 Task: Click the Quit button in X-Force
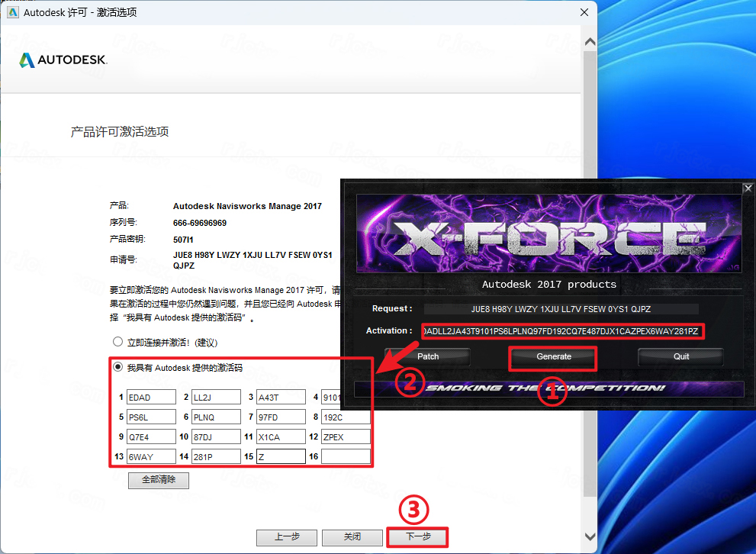680,357
